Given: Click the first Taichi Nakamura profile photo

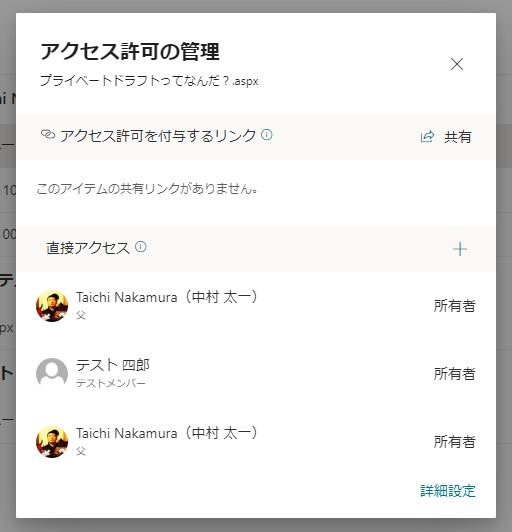Looking at the screenshot, I should click(52, 306).
